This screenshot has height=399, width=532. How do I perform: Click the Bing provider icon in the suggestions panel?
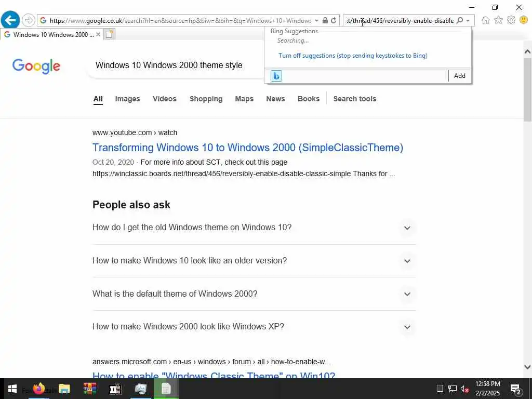pos(276,76)
